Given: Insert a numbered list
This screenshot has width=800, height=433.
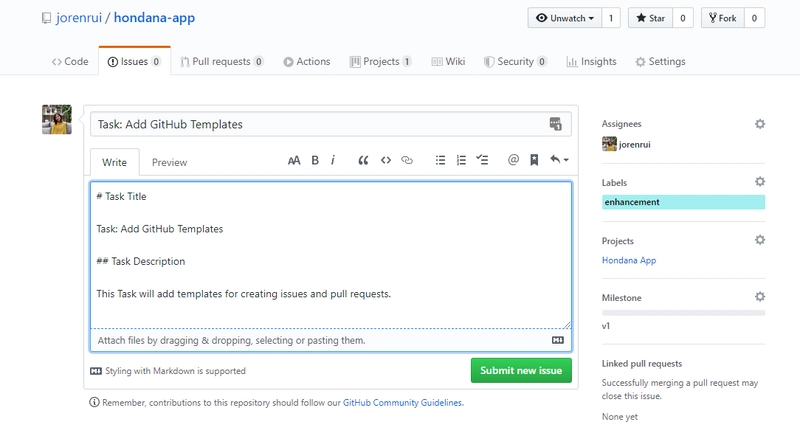Looking at the screenshot, I should (x=461, y=160).
